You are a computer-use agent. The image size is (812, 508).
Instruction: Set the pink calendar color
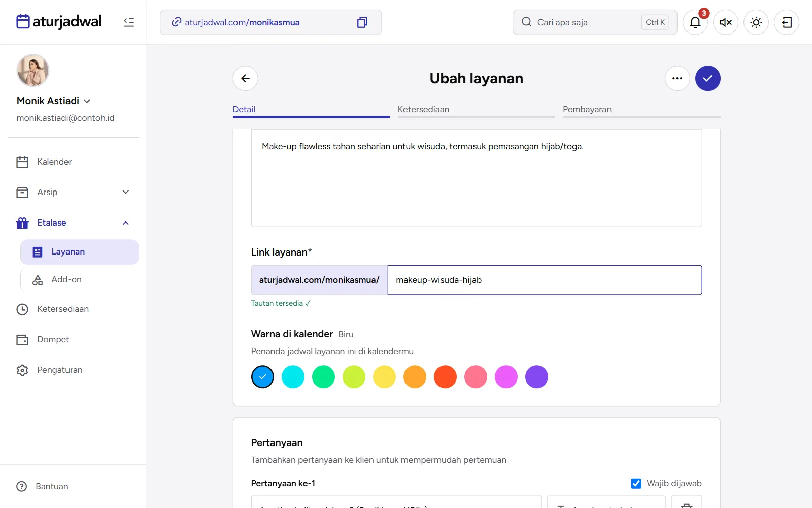(x=476, y=377)
